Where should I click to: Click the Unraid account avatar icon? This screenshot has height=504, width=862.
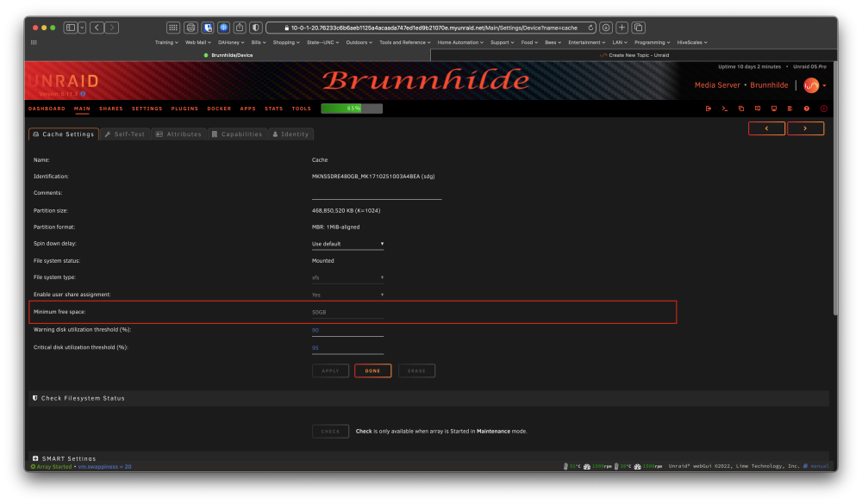point(811,85)
